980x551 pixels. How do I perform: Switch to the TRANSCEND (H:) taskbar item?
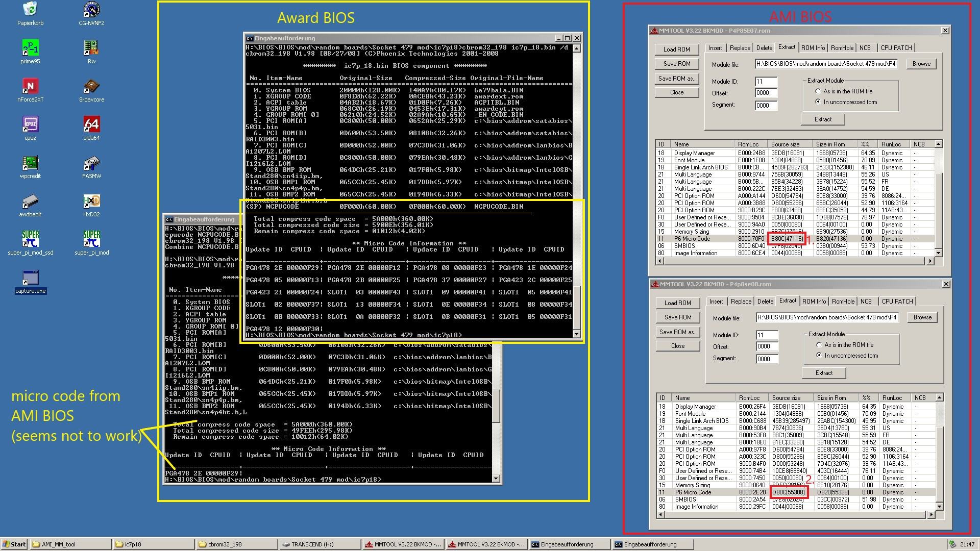[x=320, y=544]
